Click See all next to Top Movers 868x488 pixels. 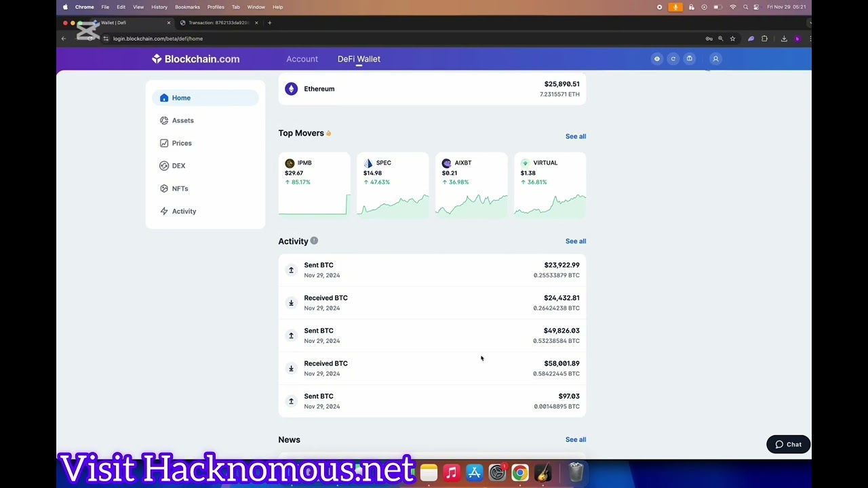click(575, 136)
